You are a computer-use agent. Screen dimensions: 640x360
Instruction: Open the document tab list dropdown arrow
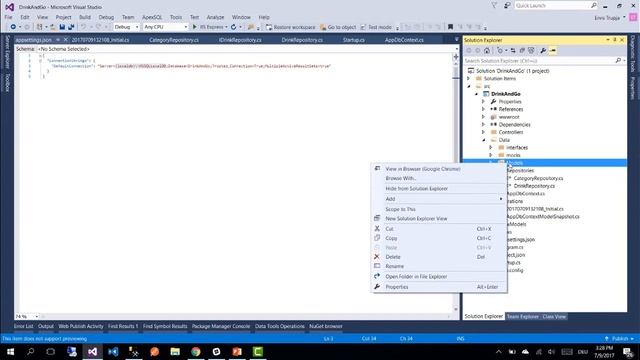coord(456,40)
